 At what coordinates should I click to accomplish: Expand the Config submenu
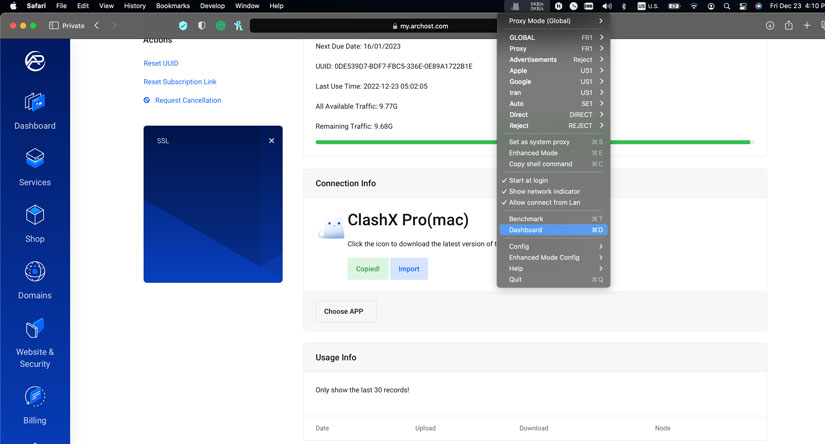[x=554, y=246]
